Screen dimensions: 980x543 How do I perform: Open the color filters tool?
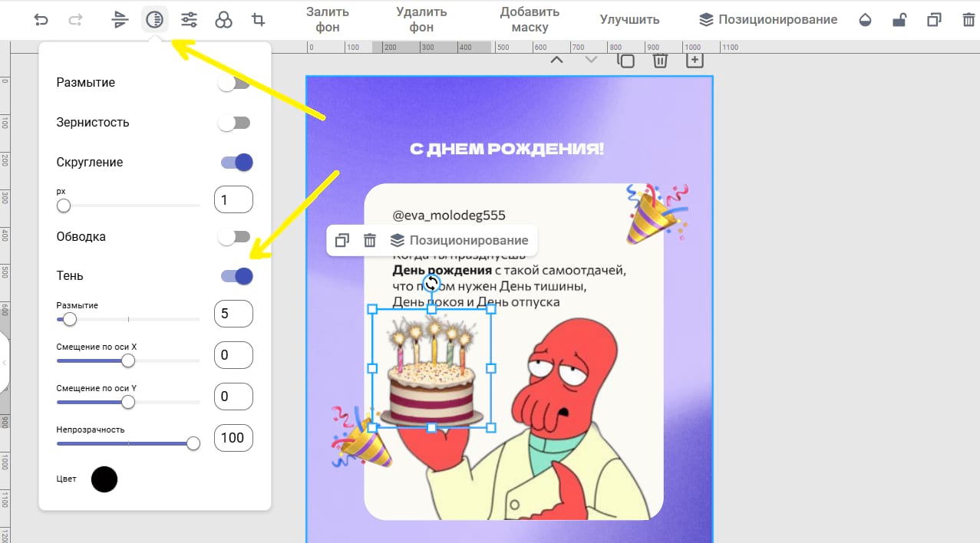tap(223, 20)
